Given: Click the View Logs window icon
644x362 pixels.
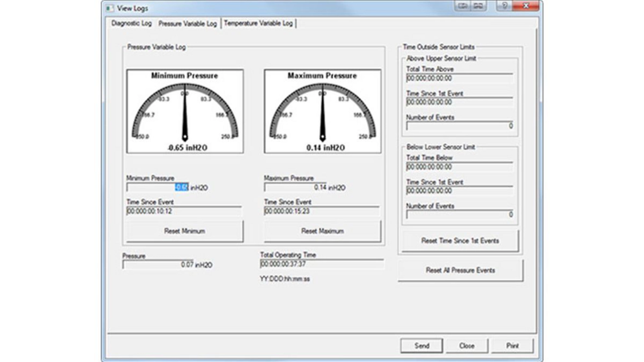Looking at the screenshot, I should [x=109, y=8].
